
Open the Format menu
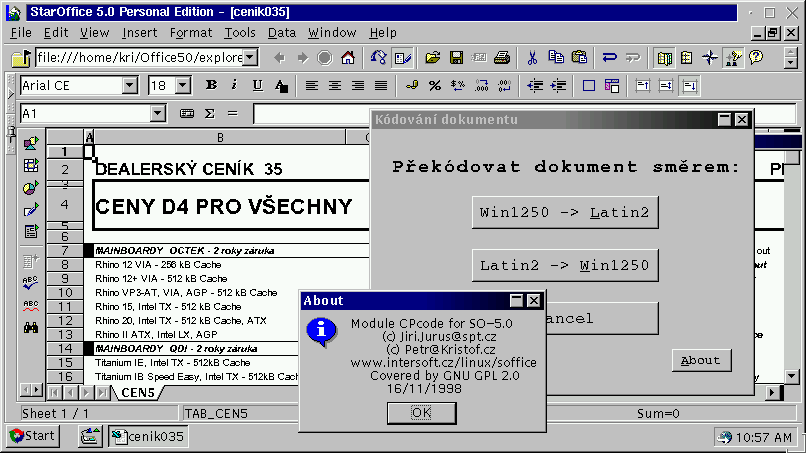tap(191, 33)
